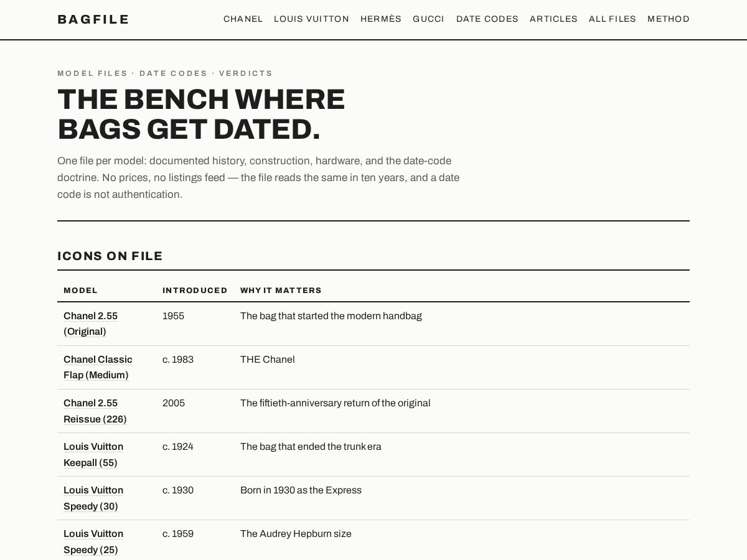Click the ICONS ON FILE heading
This screenshot has height=560, width=747.
pyautogui.click(x=110, y=256)
